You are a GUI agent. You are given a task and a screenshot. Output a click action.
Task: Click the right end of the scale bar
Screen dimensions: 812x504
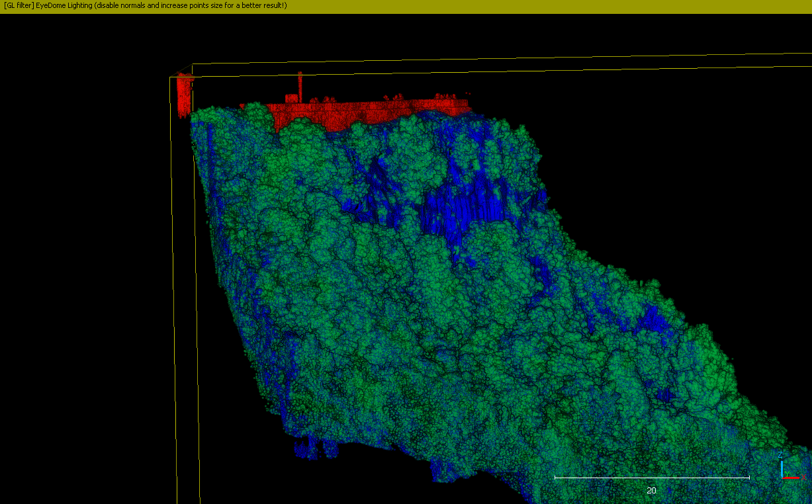pyautogui.click(x=748, y=476)
